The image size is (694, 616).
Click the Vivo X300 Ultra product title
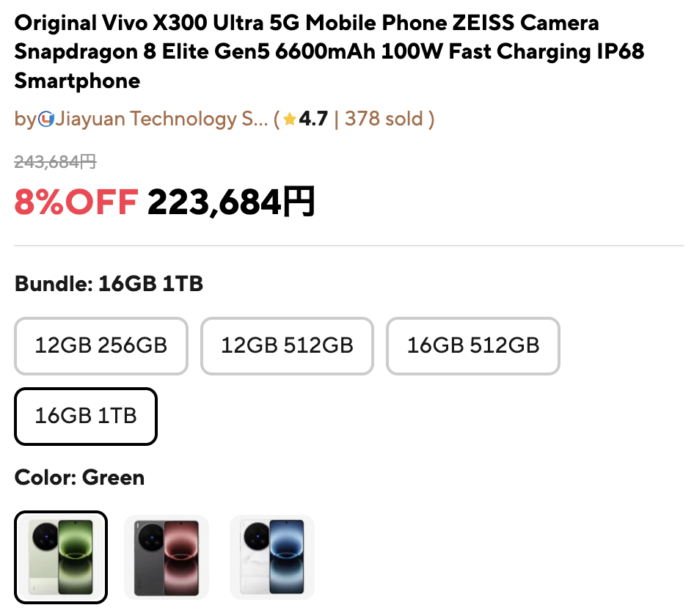coord(329,52)
